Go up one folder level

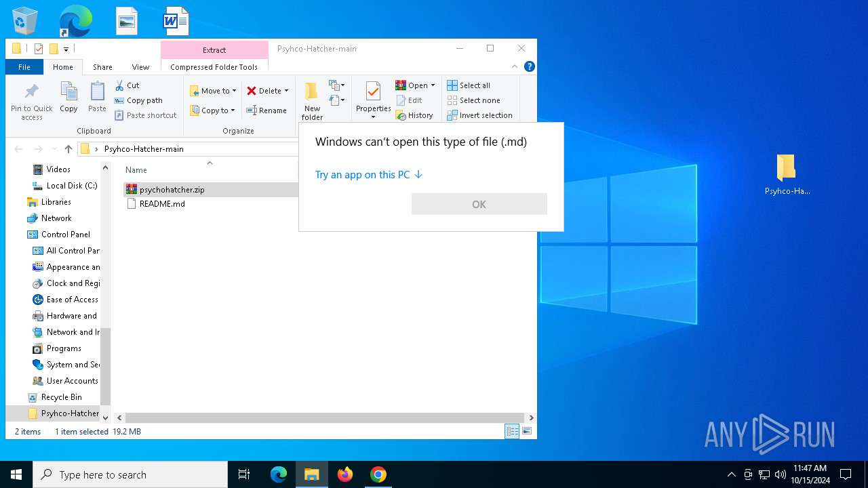(68, 149)
